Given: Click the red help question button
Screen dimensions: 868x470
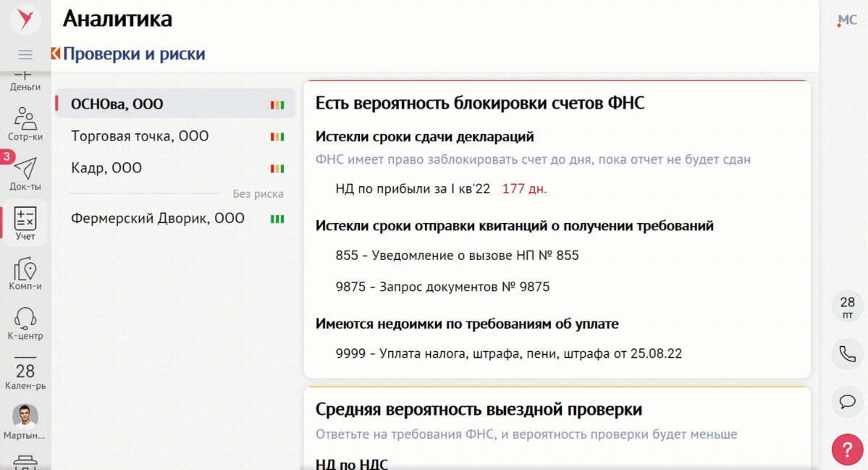Looking at the screenshot, I should (847, 449).
